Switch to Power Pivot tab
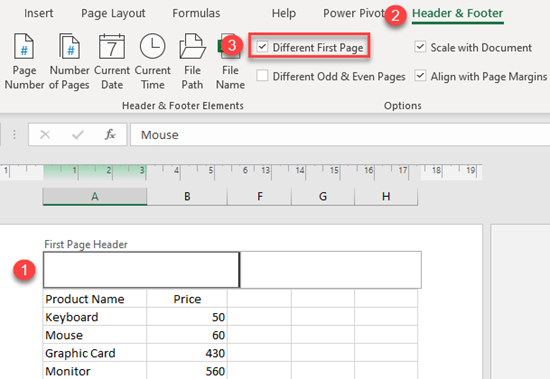 click(354, 13)
